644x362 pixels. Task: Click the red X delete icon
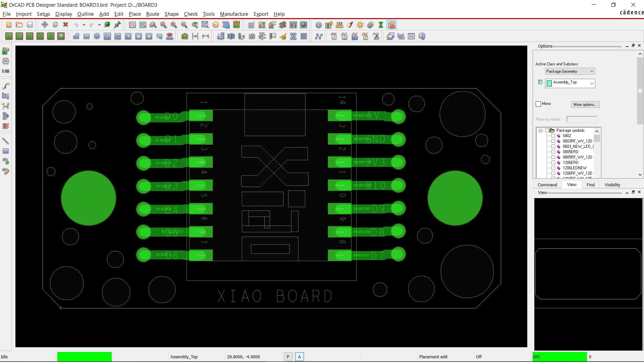66,25
